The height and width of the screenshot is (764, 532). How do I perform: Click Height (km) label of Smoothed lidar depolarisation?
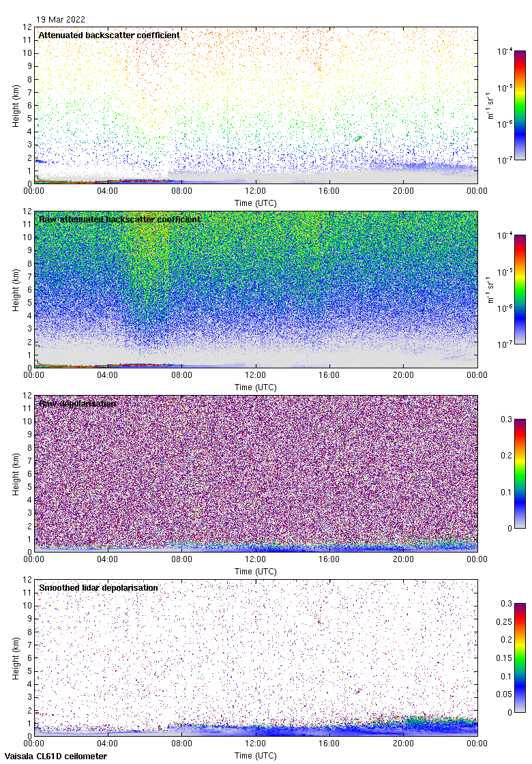coord(16,658)
